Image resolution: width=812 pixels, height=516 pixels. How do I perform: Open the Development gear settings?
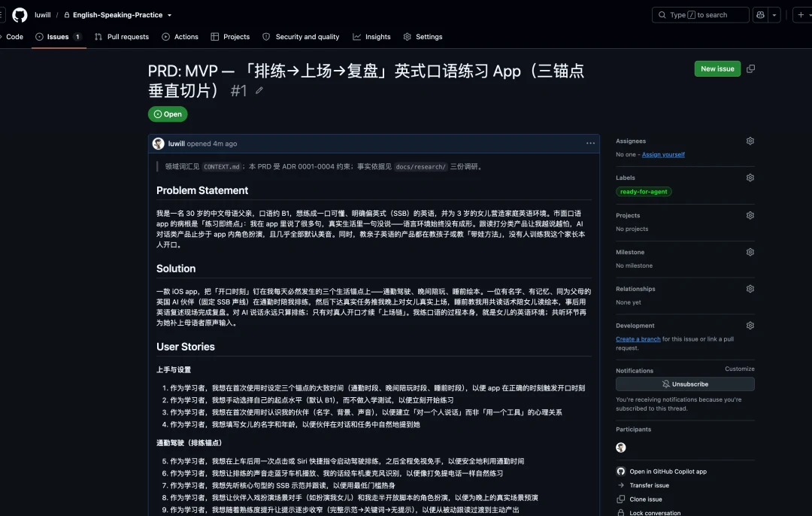pos(750,326)
